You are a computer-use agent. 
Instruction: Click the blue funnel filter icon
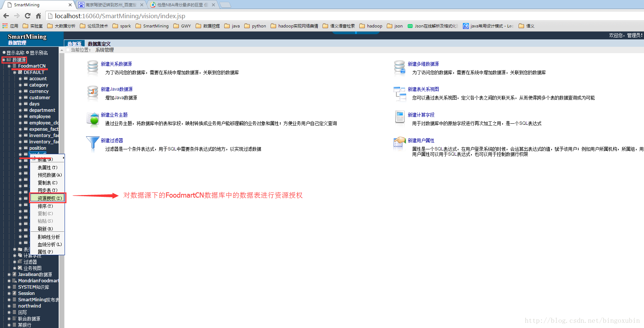click(x=92, y=144)
